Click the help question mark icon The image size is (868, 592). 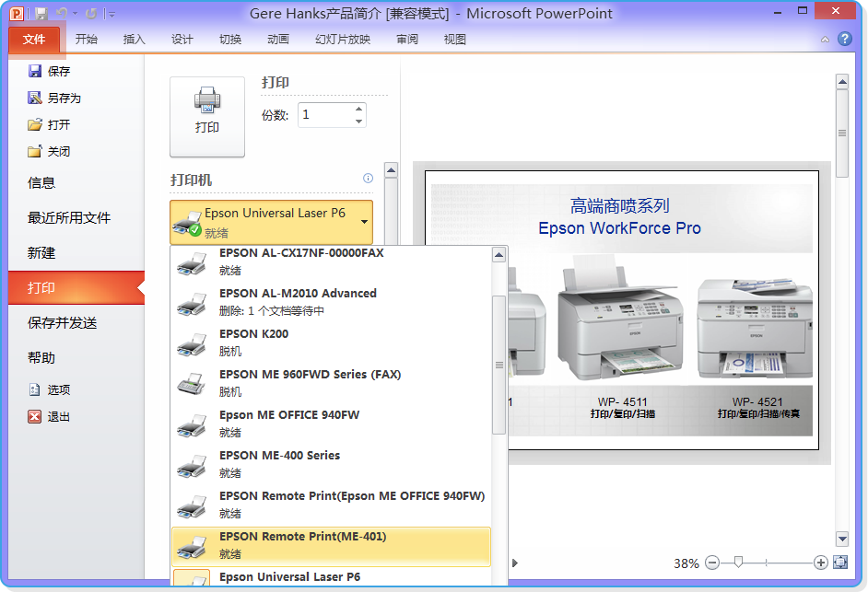pos(844,39)
